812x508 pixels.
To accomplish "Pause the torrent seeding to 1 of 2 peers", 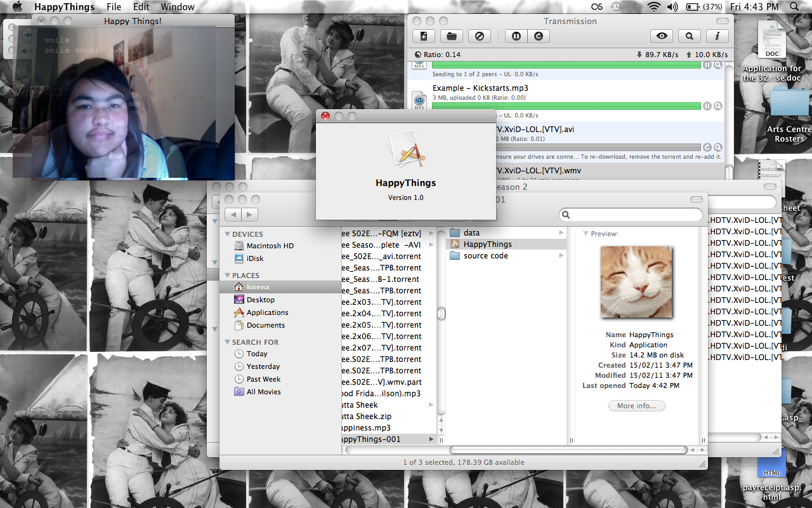I will point(707,65).
